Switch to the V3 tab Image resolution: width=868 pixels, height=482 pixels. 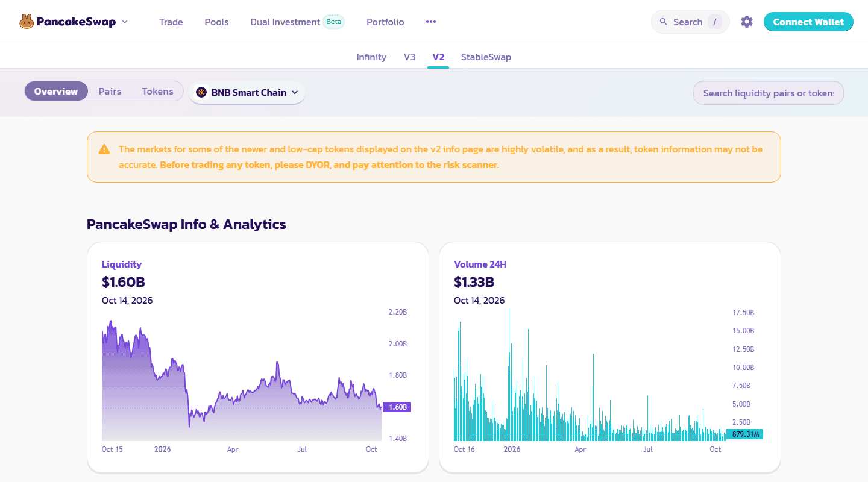point(409,57)
